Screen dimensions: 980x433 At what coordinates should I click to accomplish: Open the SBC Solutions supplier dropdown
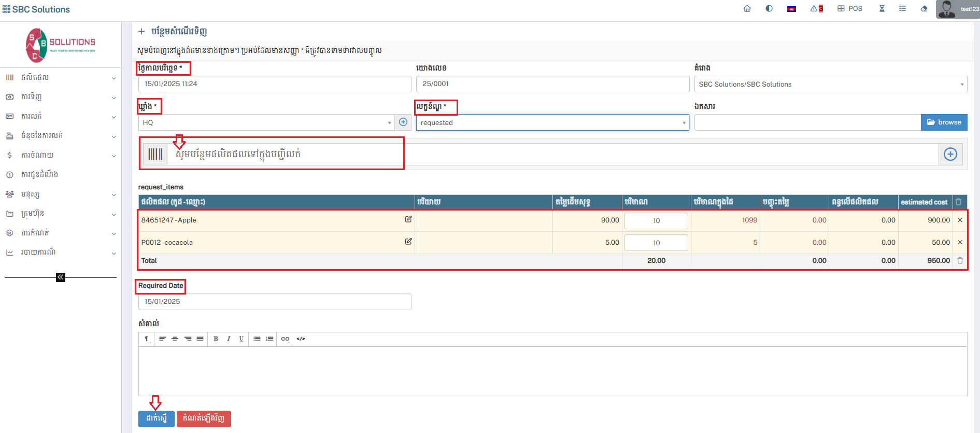pos(830,84)
